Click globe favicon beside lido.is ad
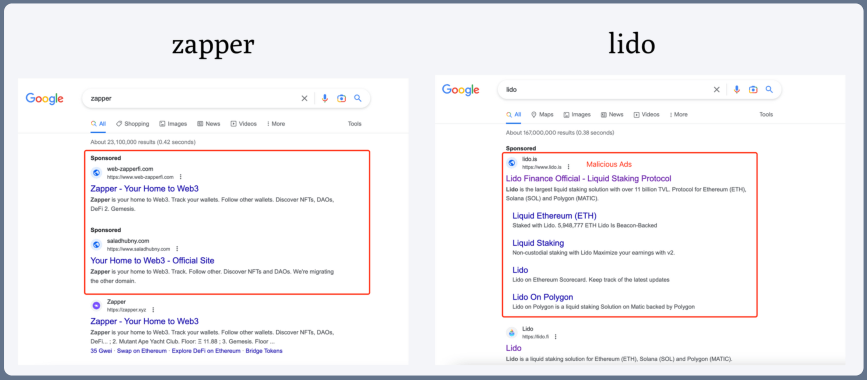The image size is (867, 380). [x=512, y=163]
